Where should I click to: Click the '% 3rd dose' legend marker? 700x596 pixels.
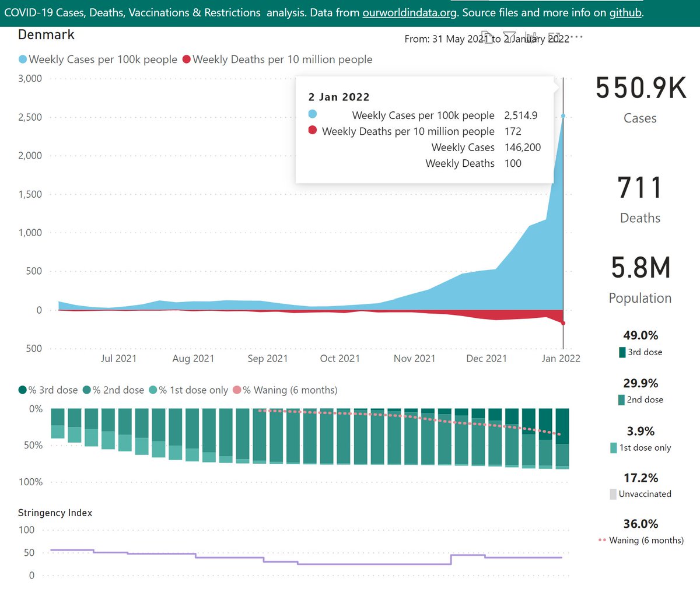(23, 390)
